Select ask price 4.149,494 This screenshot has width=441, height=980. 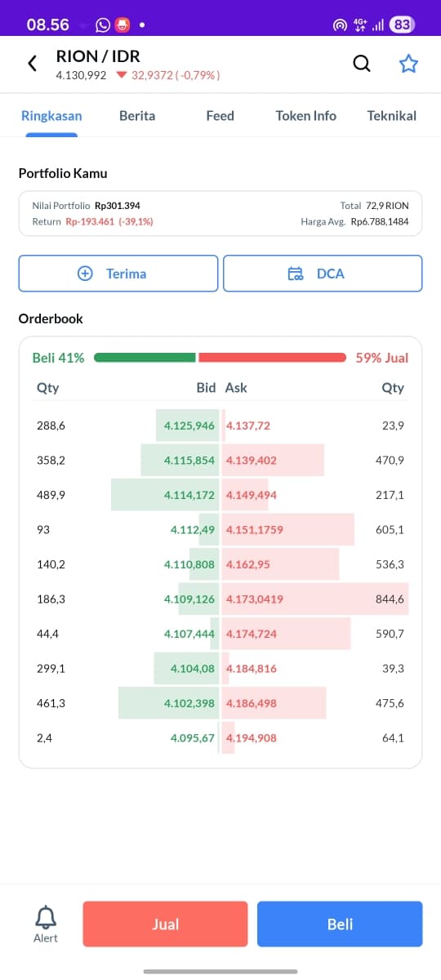252,495
